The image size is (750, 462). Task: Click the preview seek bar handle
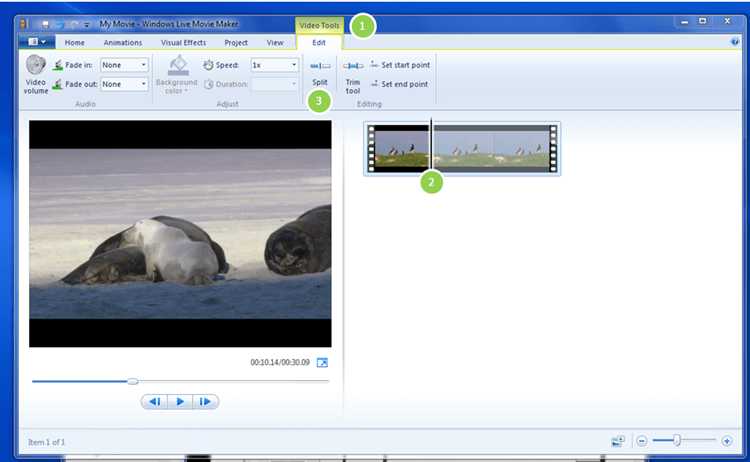pyautogui.click(x=133, y=381)
